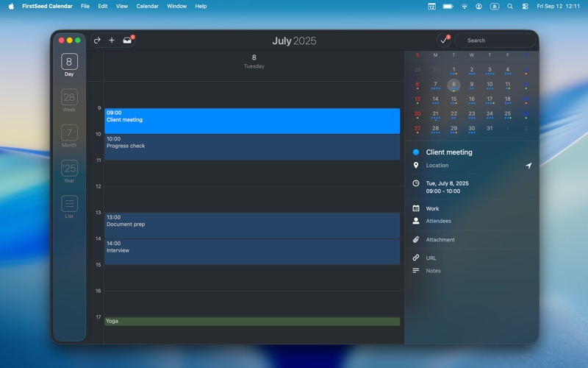Open the View menu

(122, 6)
